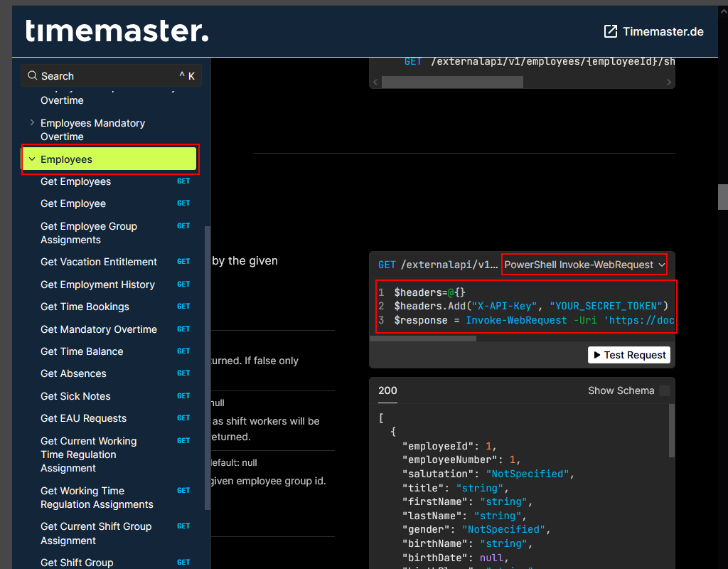This screenshot has width=728, height=569.
Task: Click GET badge next to Get Sick Notes
Action: [x=183, y=395]
